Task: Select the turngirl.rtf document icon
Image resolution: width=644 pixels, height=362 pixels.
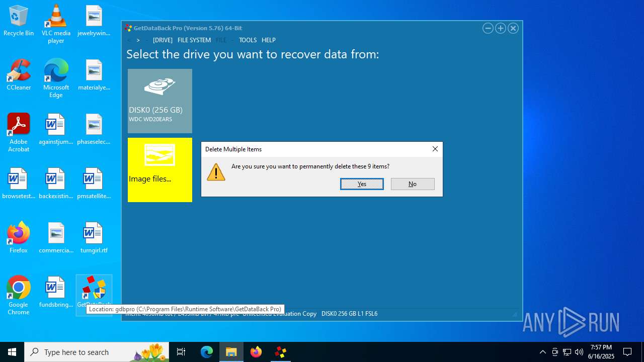Action: (x=94, y=238)
